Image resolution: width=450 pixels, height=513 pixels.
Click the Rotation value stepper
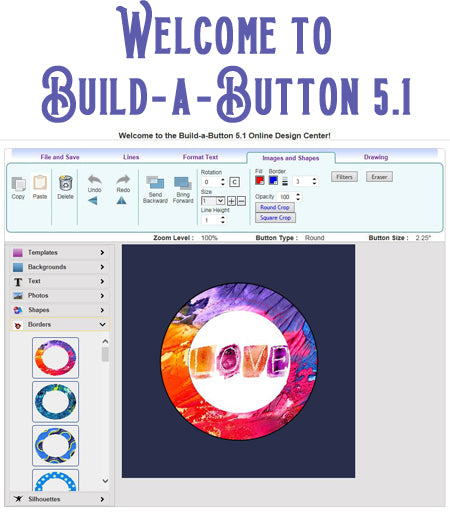[x=223, y=182]
